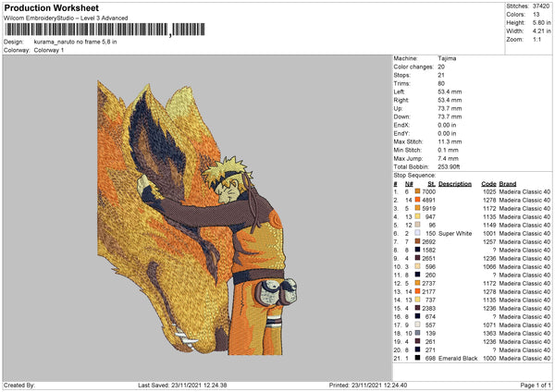Select the swatch for stop 18 code 1363
This screenshot has width=555, height=392.
(x=418, y=333)
